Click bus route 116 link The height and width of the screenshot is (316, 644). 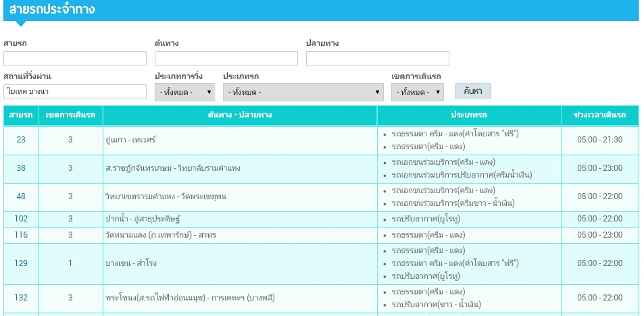pyautogui.click(x=21, y=235)
